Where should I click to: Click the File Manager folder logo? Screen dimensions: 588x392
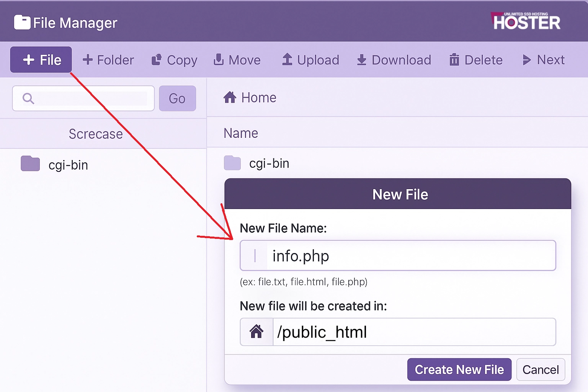pyautogui.click(x=22, y=22)
